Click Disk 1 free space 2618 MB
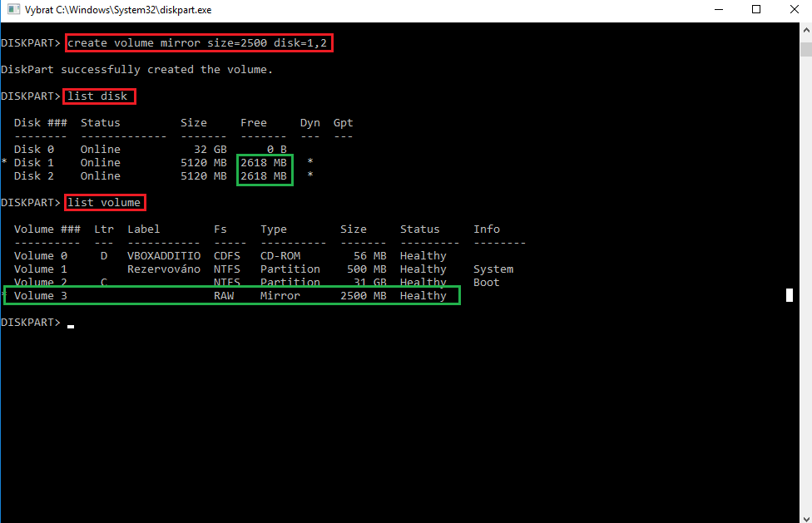 264,163
